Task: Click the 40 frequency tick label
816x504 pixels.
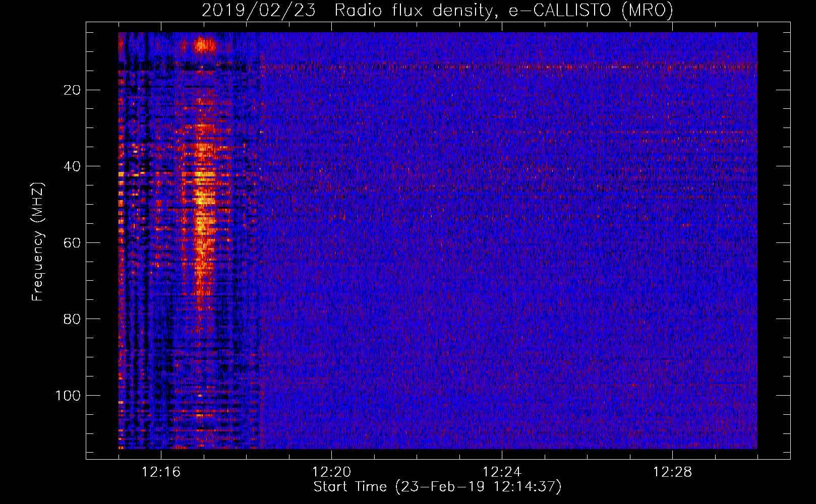Action: (x=72, y=166)
